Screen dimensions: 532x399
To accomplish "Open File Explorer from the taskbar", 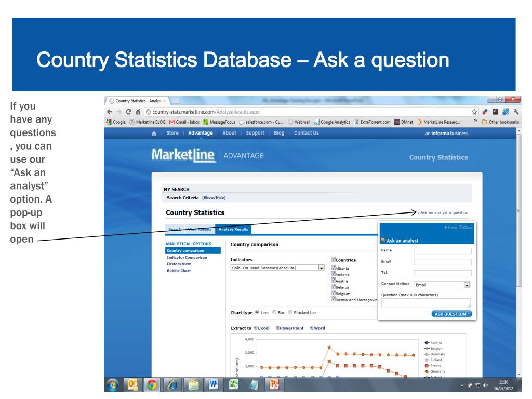I will (x=193, y=385).
